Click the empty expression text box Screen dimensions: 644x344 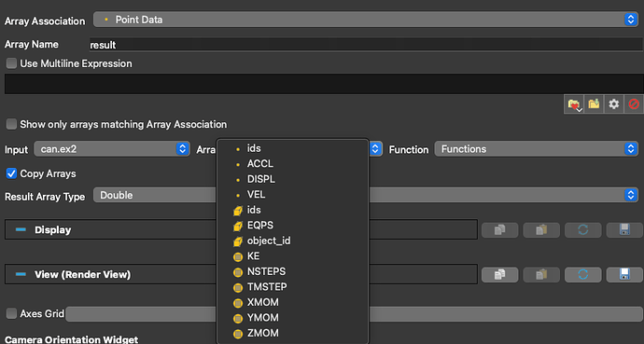click(324, 84)
